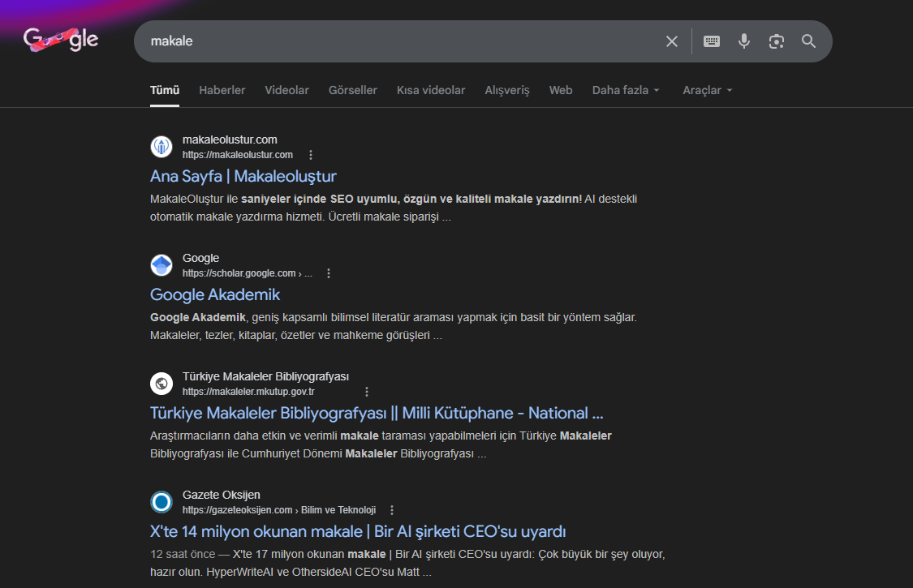Click the Google Scholar site favicon

pos(161,265)
